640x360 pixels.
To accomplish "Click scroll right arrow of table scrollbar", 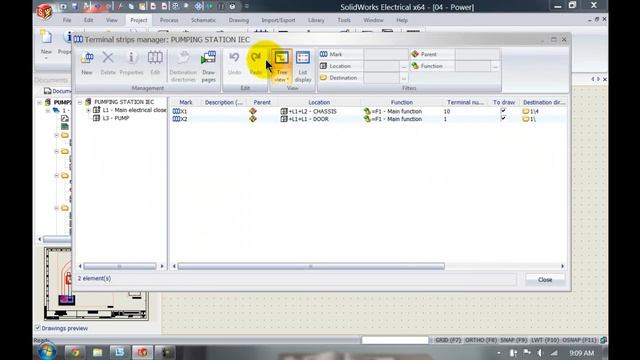I will [562, 266].
